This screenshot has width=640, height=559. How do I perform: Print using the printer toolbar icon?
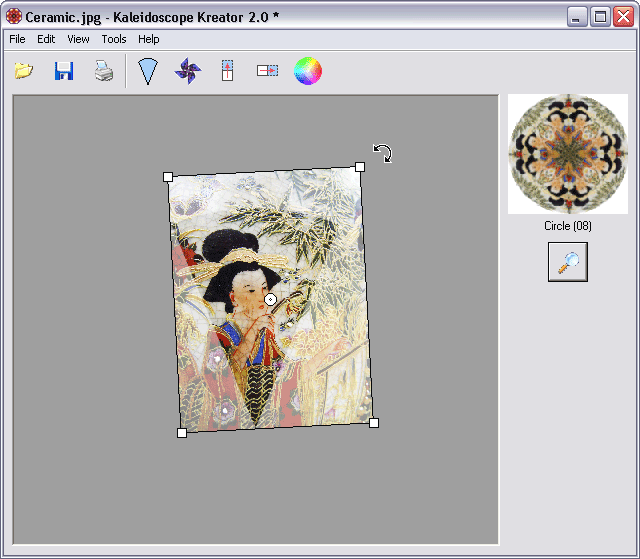(104, 71)
